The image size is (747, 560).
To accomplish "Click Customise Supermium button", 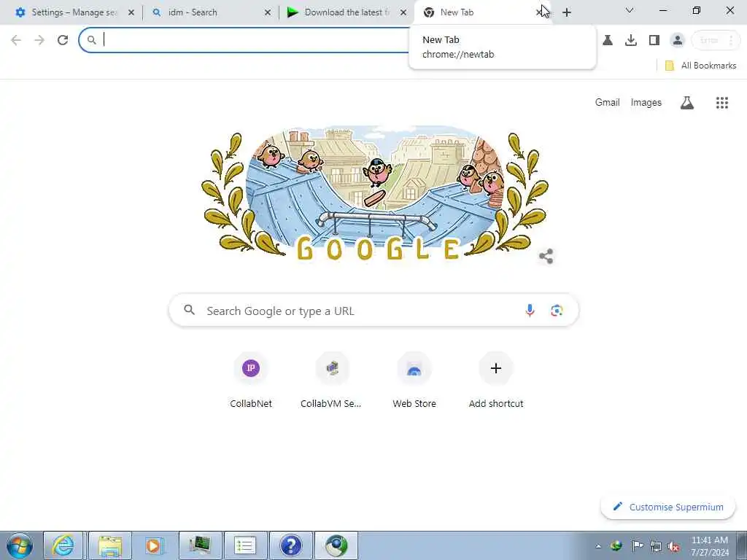I will [668, 507].
